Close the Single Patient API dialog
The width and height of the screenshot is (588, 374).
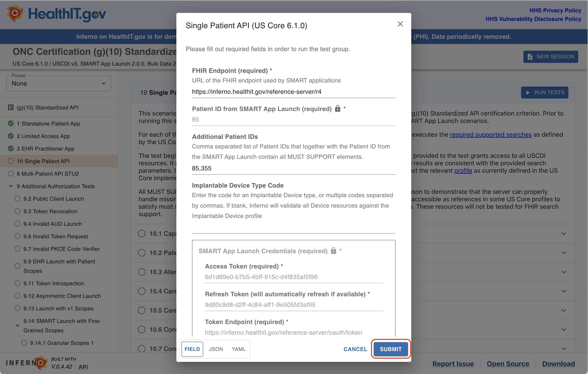[x=400, y=24]
